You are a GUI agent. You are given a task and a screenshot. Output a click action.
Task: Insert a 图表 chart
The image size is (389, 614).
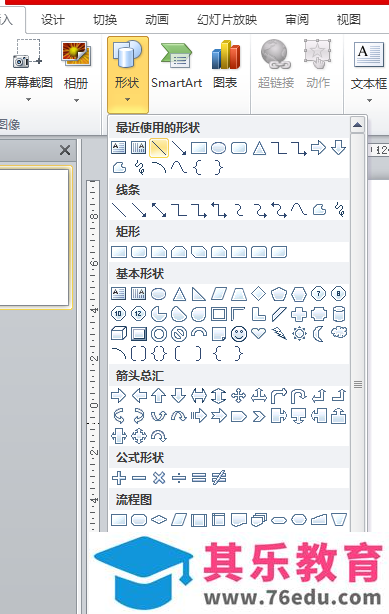coord(225,65)
